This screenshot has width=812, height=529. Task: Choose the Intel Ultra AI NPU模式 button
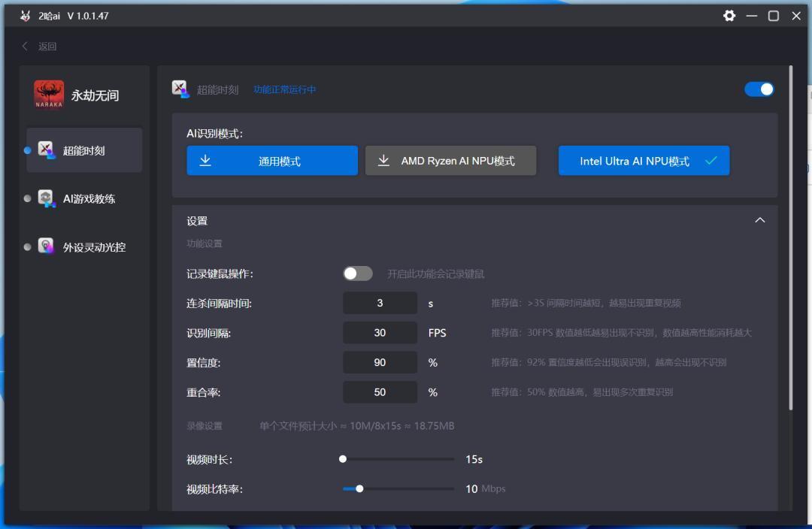tap(644, 161)
